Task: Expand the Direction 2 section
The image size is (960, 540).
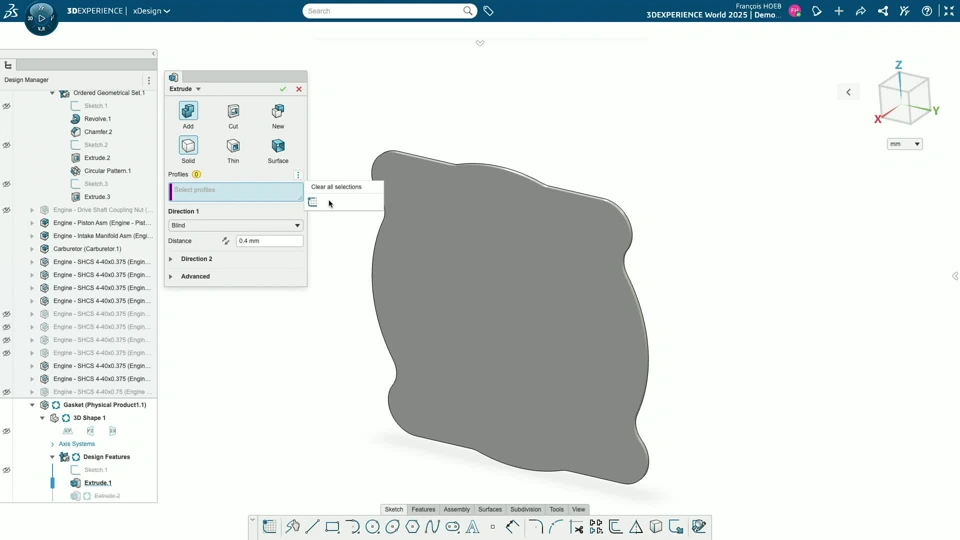Action: pos(171,259)
